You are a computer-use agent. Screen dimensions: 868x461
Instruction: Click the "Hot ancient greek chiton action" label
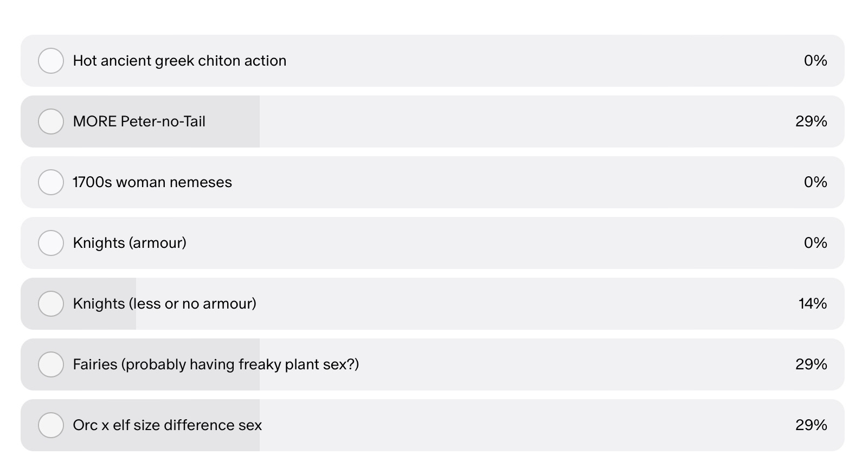179,61
